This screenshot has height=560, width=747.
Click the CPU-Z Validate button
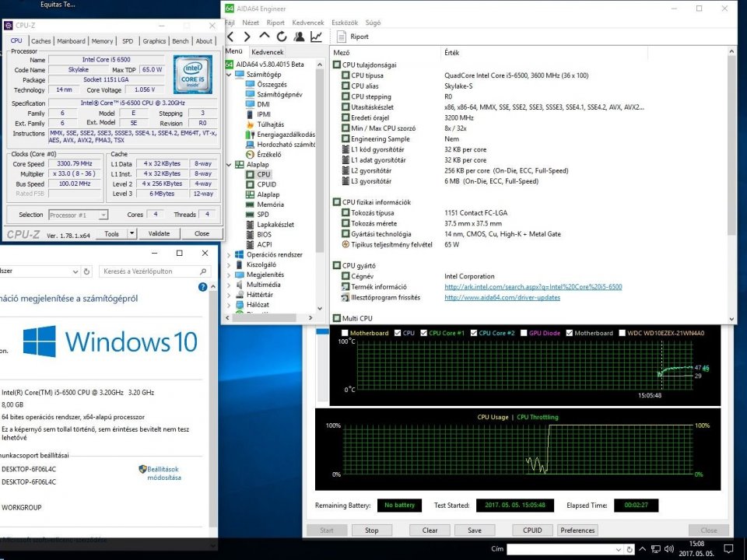pos(159,233)
